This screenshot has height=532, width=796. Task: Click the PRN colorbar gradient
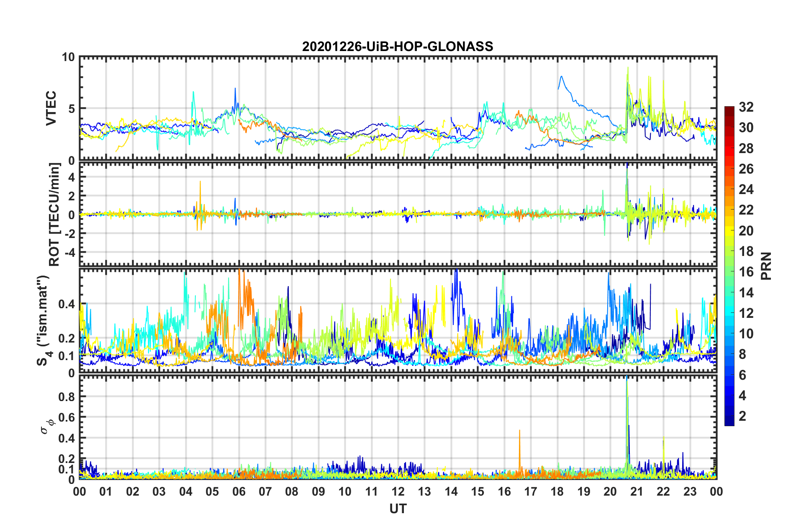click(729, 266)
